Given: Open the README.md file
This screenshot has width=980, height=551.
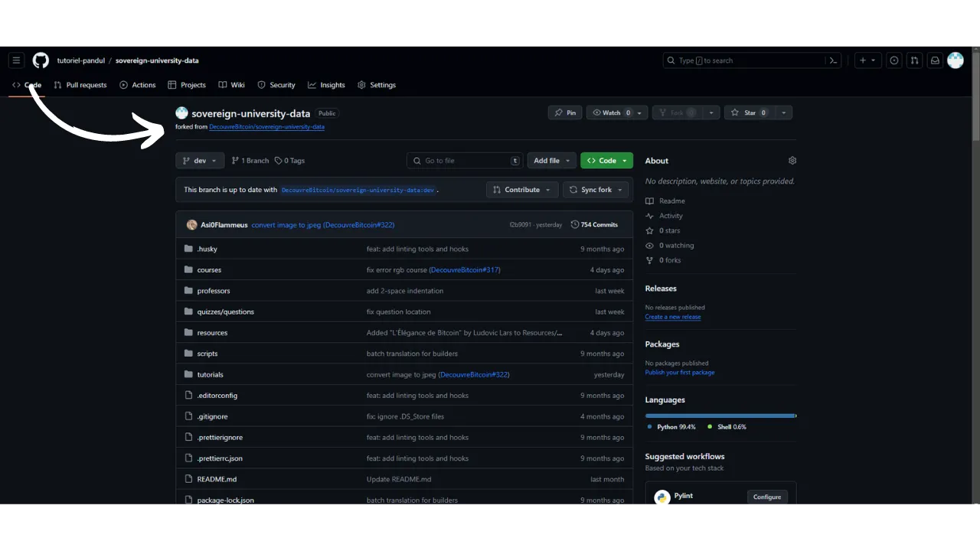Looking at the screenshot, I should click(x=217, y=479).
